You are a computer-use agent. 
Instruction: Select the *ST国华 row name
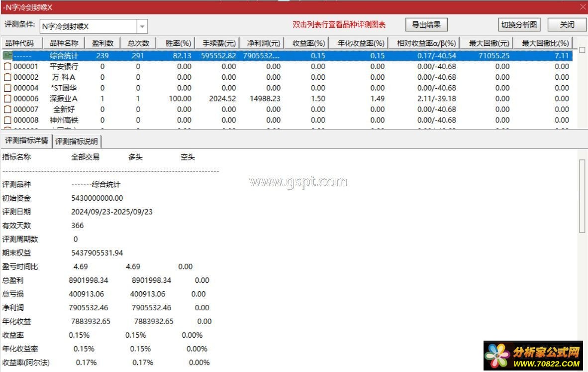tap(64, 88)
